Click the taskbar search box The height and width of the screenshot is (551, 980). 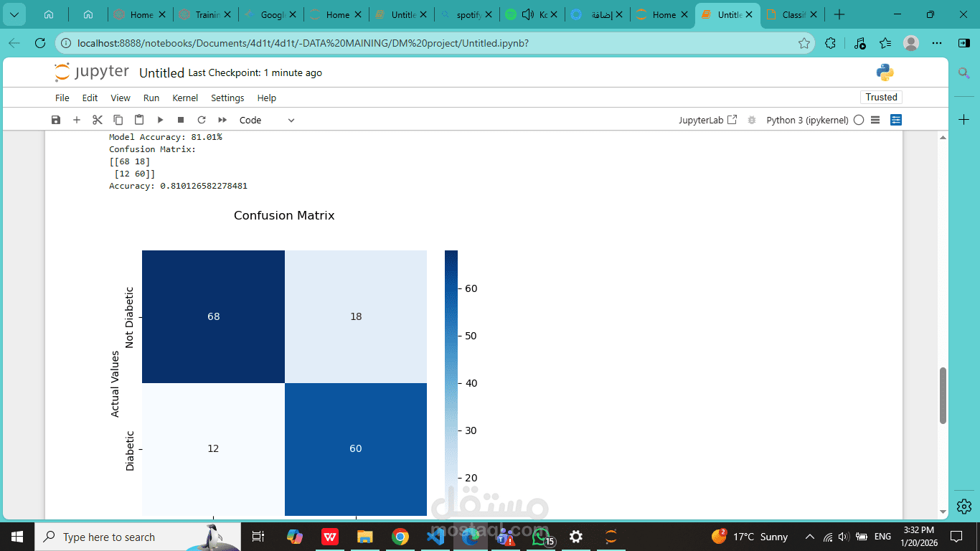tap(137, 537)
